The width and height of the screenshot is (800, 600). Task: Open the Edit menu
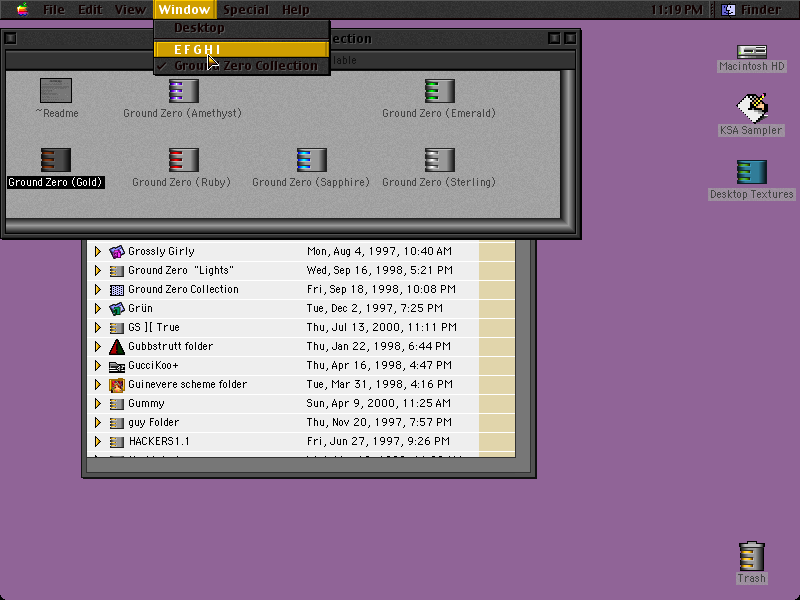click(90, 10)
